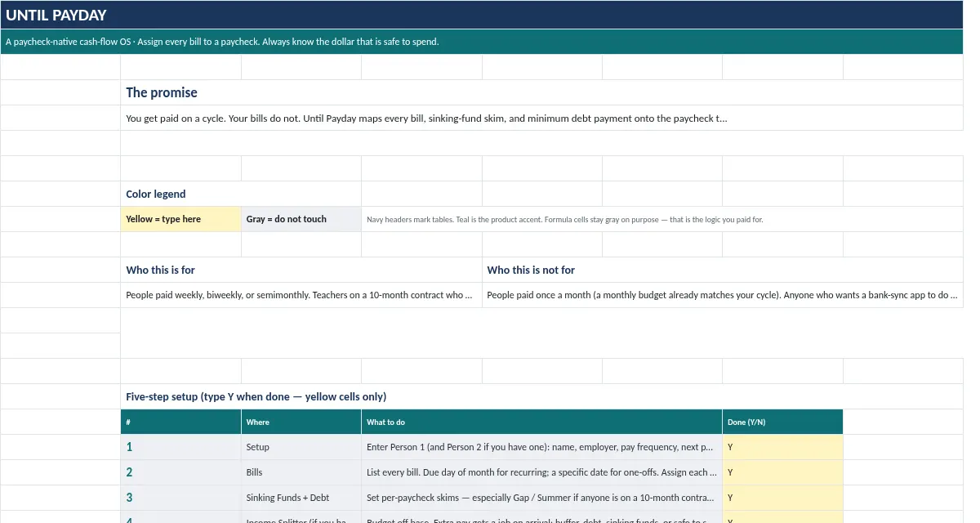This screenshot has width=980, height=523.
Task: Click the '#' table header cell
Action: click(x=181, y=422)
